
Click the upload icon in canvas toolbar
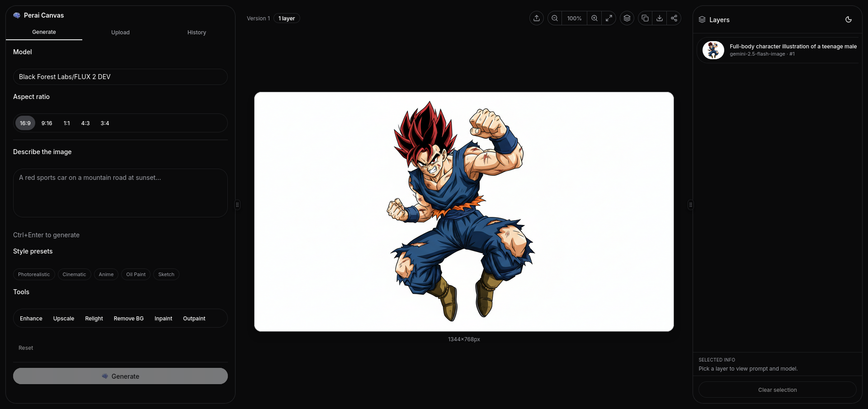tap(537, 18)
